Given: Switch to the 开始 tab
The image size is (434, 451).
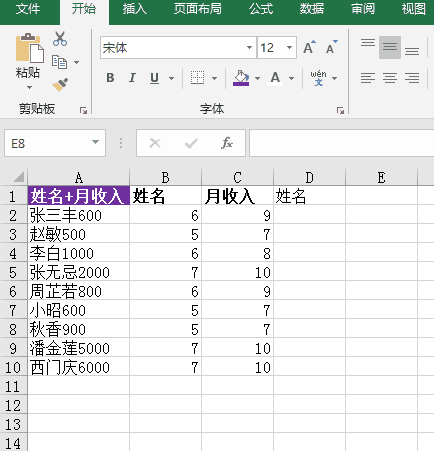Looking at the screenshot, I should tap(84, 9).
